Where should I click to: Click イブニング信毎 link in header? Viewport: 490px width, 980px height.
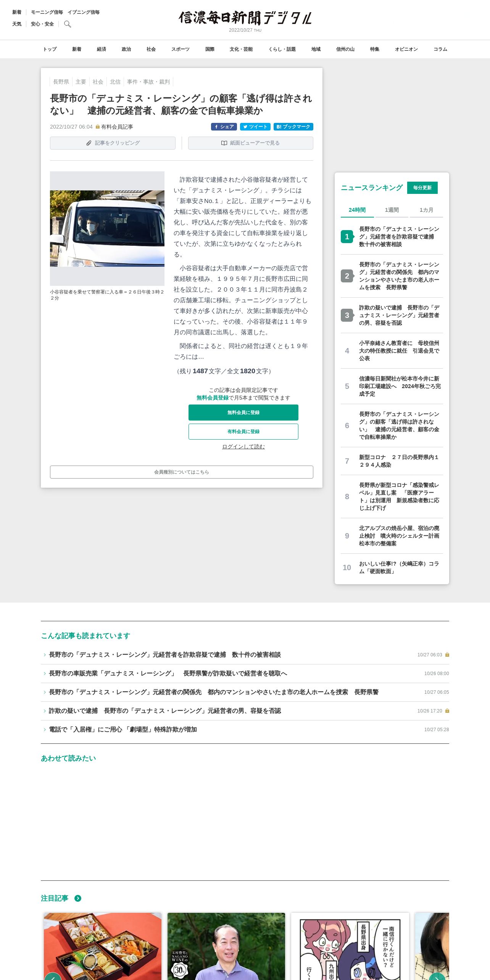84,12
